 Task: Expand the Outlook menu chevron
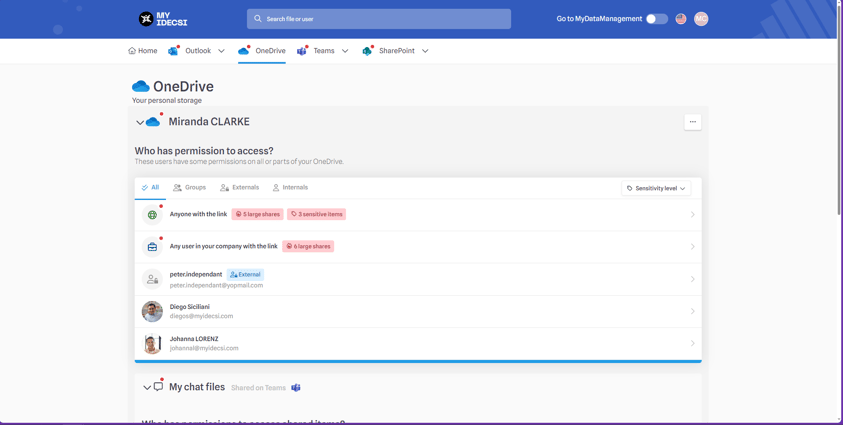coord(222,51)
